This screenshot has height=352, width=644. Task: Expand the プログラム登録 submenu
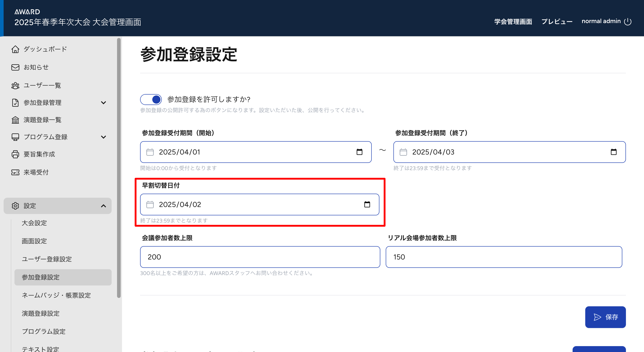103,137
